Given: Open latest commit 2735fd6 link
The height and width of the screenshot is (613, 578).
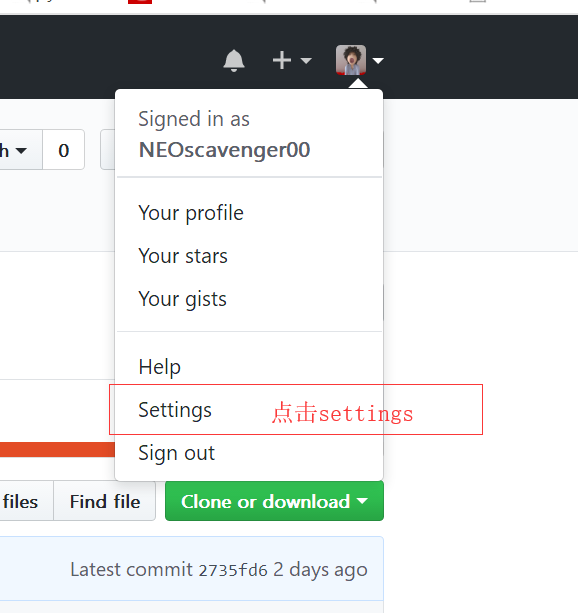Looking at the screenshot, I should 233,570.
